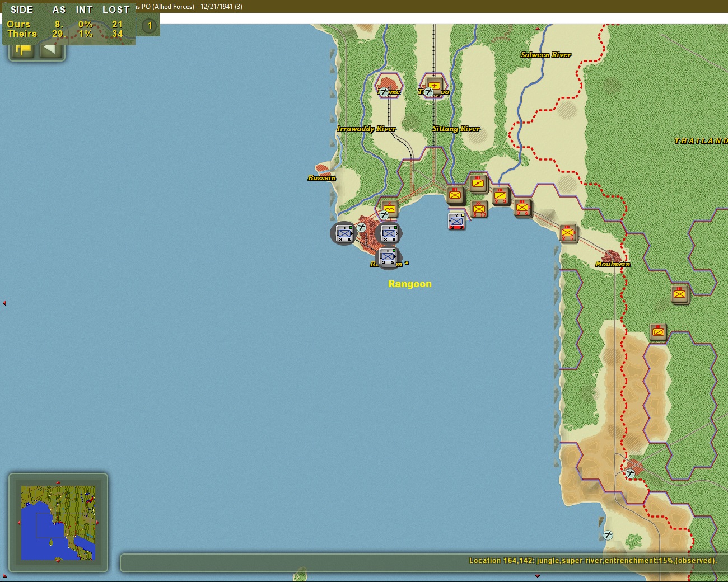The width and height of the screenshot is (728, 582).
Task: Click the THAILAND map label
Action: (x=701, y=141)
